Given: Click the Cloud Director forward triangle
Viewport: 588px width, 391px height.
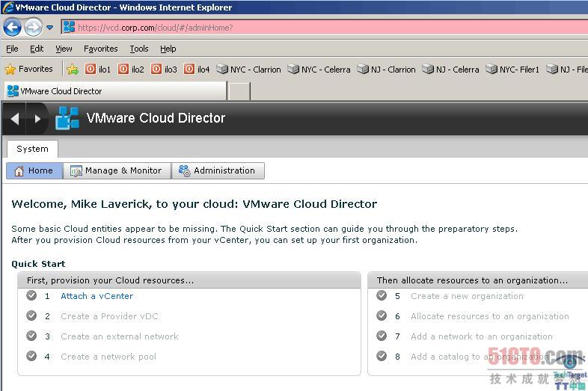Looking at the screenshot, I should (37, 119).
